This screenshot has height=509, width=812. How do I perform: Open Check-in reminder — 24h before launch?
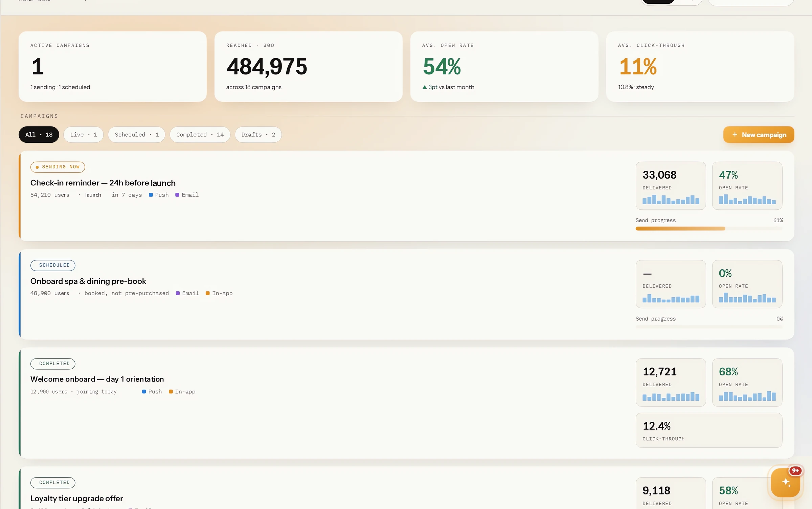coord(103,183)
